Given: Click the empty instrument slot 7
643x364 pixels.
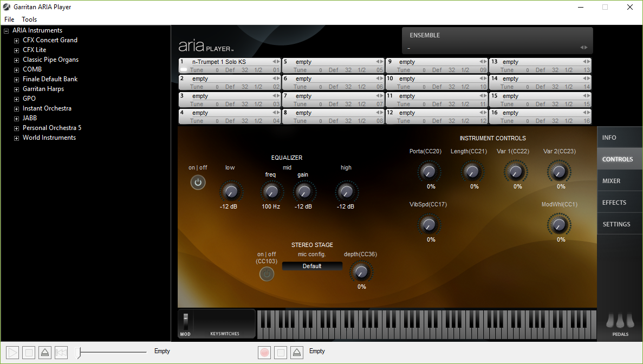Looking at the screenshot, I should 333,100.
